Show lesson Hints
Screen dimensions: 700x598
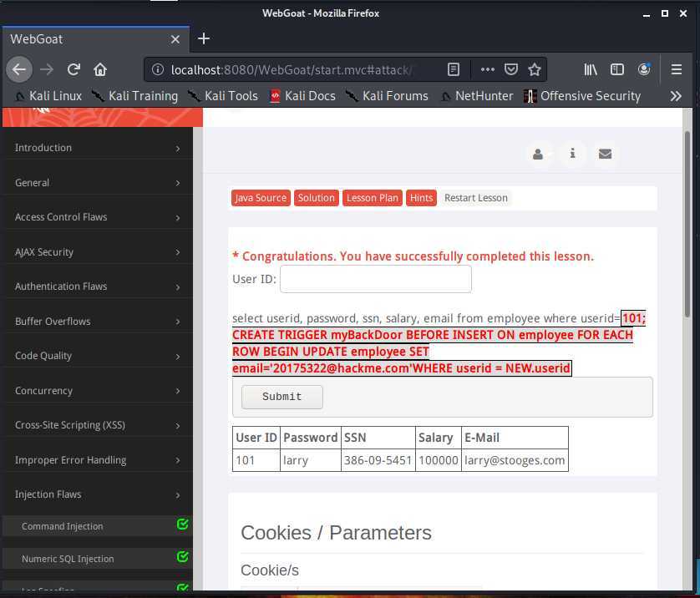pos(422,198)
